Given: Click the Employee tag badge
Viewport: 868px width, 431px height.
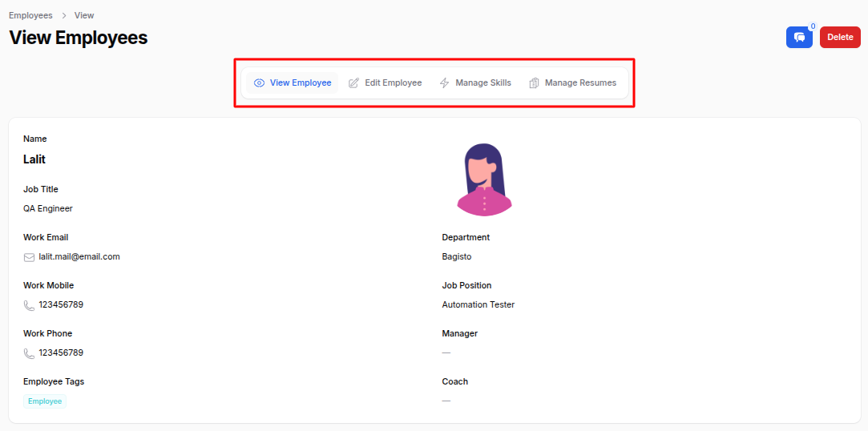Looking at the screenshot, I should tap(45, 401).
